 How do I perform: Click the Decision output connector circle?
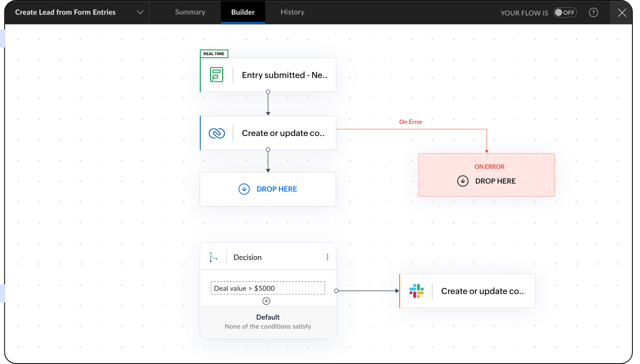tap(336, 291)
